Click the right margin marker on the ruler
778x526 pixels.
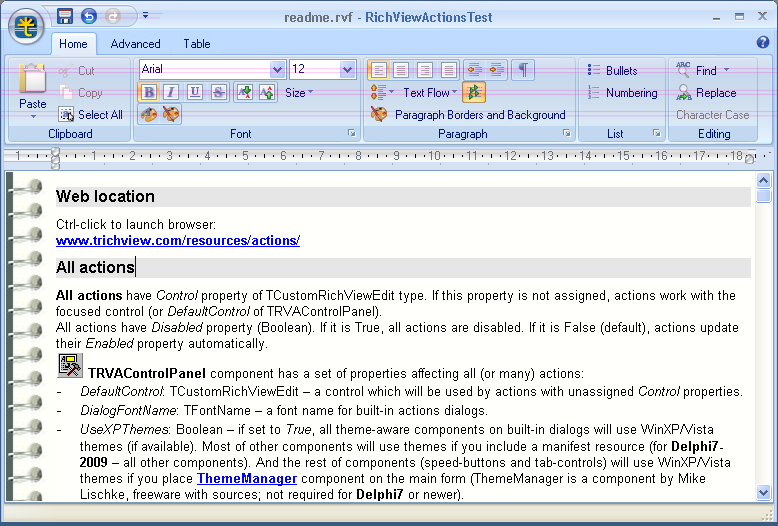click(750, 158)
